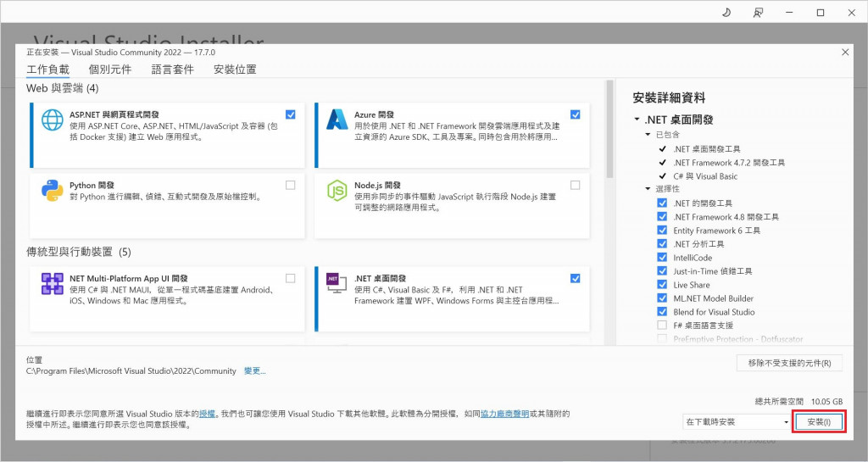Click the Python workload icon
Viewport: 868px width, 462px height.
pyautogui.click(x=52, y=191)
